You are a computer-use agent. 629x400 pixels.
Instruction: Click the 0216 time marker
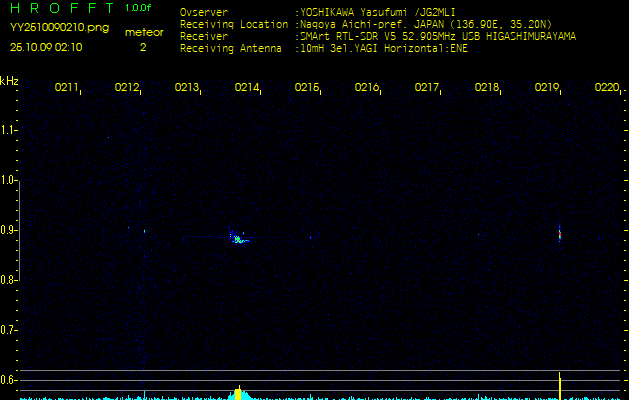(x=367, y=87)
